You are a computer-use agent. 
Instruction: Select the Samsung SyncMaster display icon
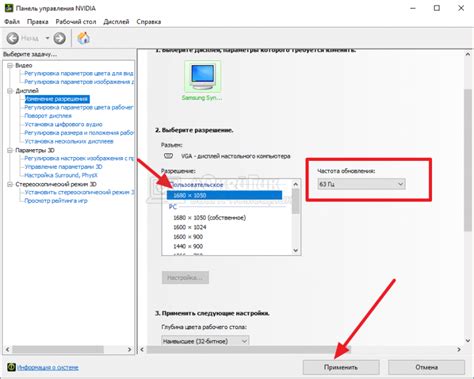202,77
